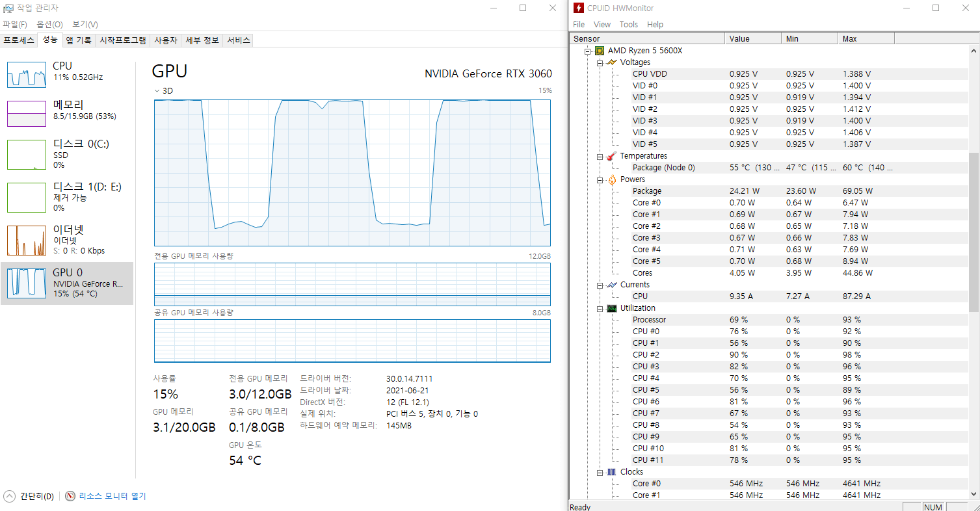Select the Disk 0 (C:) performance item
The width and height of the screenshot is (980, 511).
pos(67,154)
